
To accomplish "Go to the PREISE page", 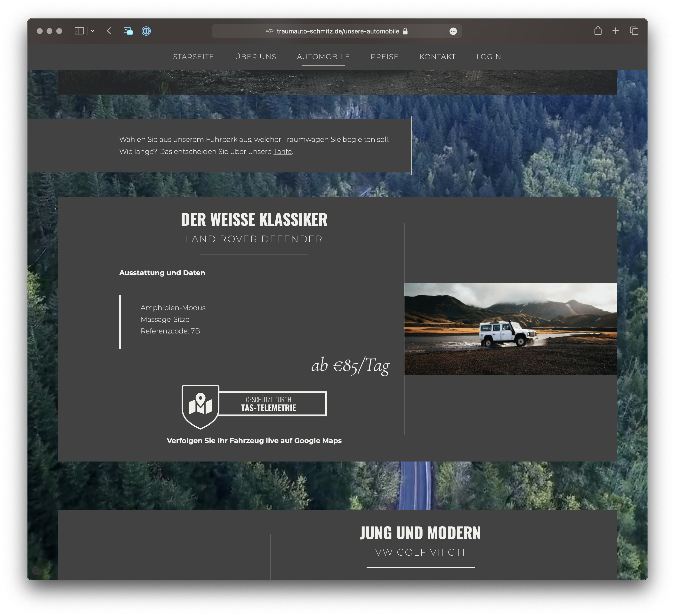I will pos(384,57).
